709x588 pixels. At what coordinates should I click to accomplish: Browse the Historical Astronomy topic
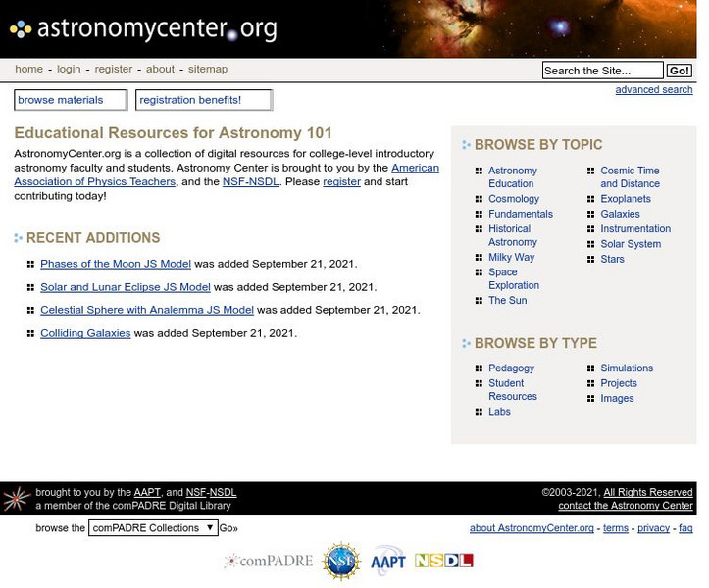[x=513, y=235]
